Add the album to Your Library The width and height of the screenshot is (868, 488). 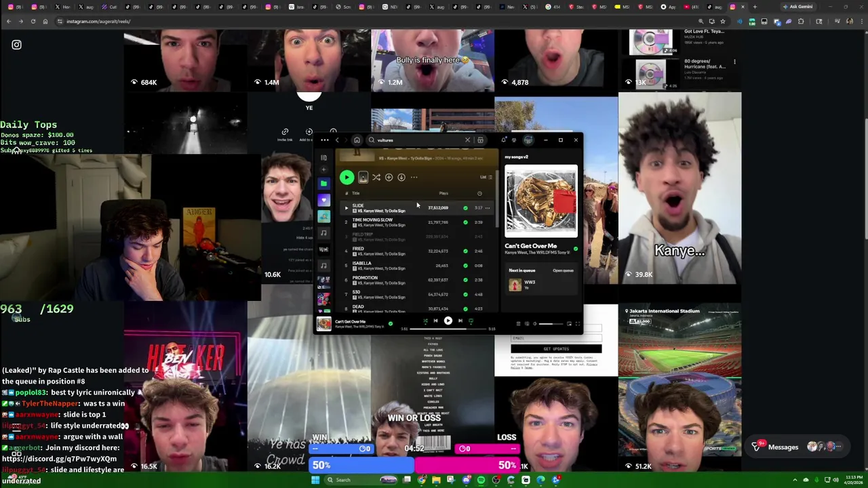389,177
